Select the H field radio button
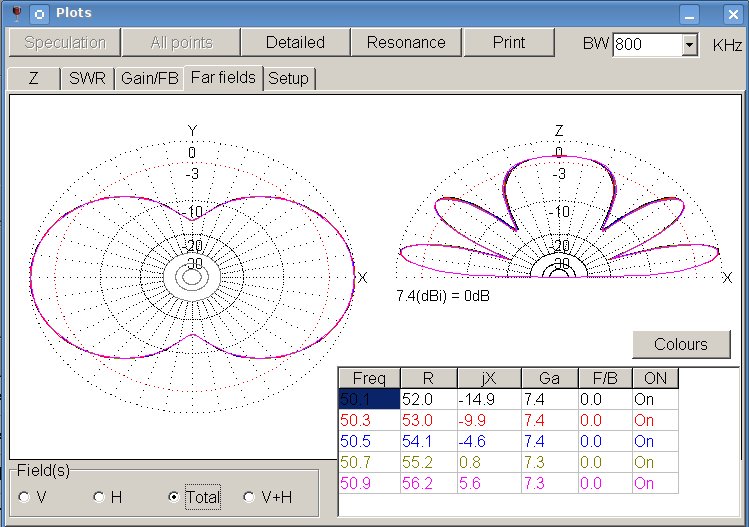 pos(99,496)
